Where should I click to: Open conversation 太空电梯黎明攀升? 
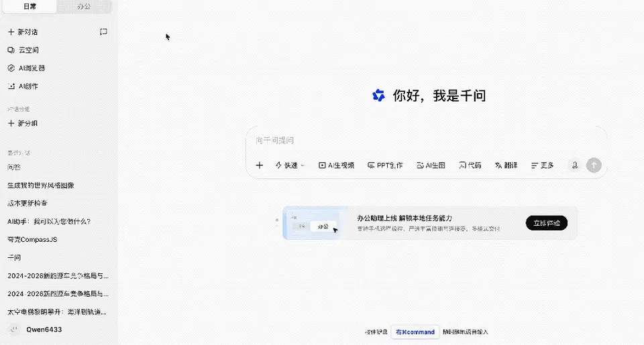(56, 312)
